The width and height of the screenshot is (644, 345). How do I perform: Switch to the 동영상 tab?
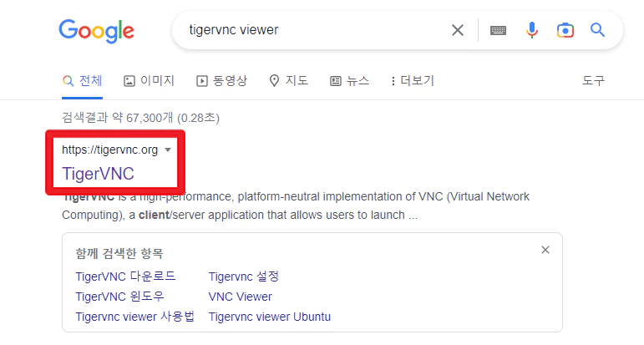tap(222, 80)
